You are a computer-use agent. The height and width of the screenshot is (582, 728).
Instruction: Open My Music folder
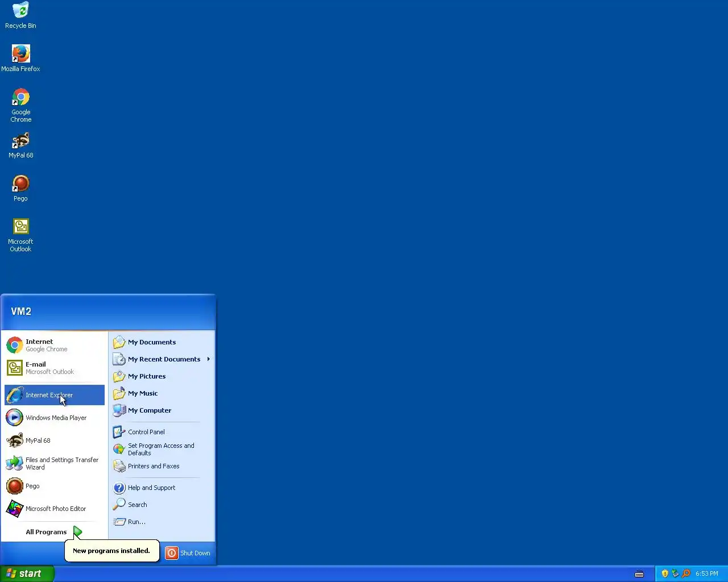(x=162, y=393)
